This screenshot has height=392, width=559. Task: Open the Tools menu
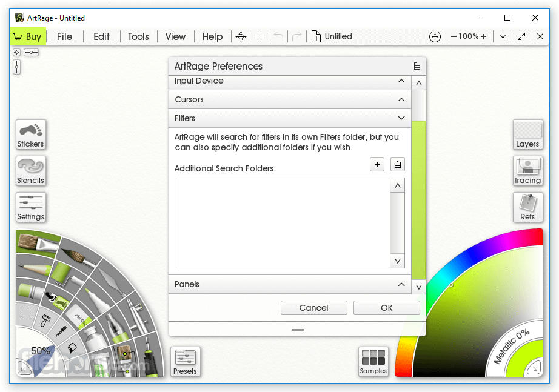[x=138, y=36]
